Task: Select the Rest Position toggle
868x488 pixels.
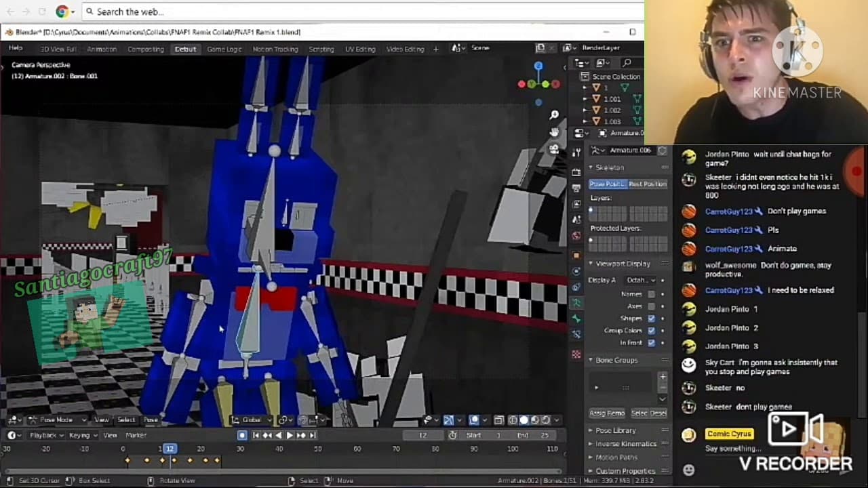Action: pos(648,184)
